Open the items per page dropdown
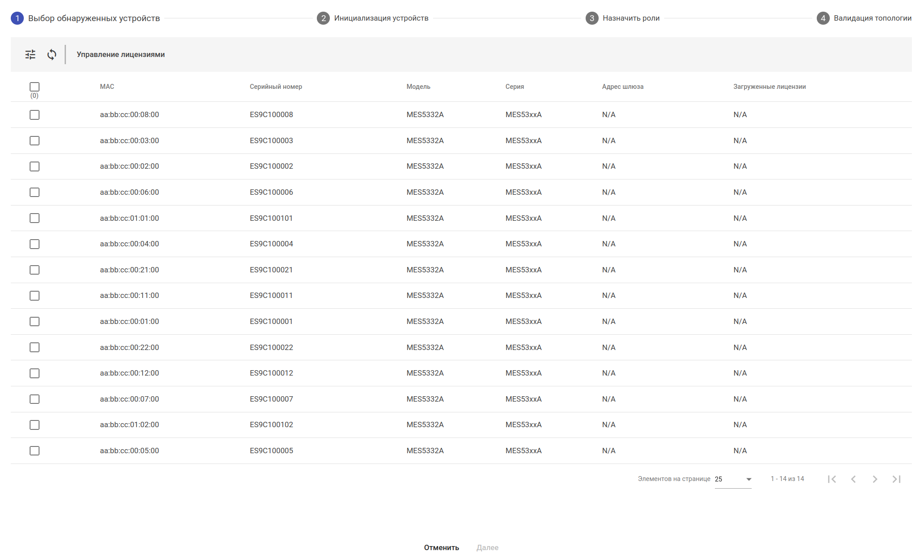Image resolution: width=924 pixels, height=560 pixels. tap(733, 479)
